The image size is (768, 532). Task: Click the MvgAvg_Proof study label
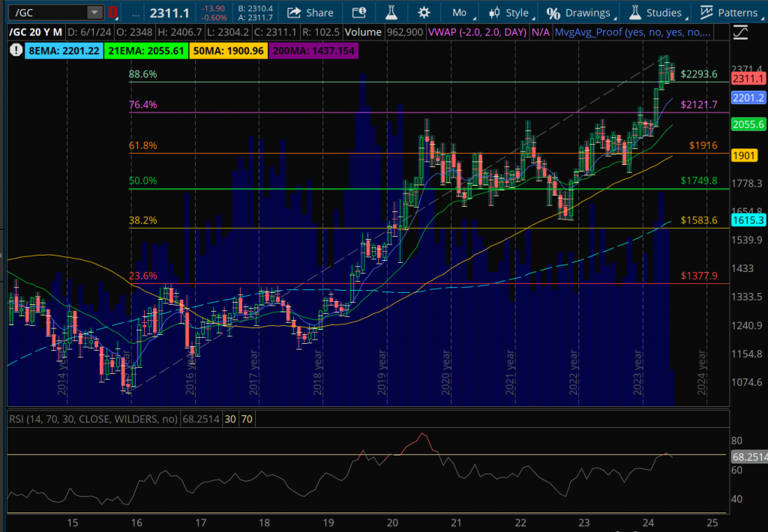pos(632,32)
